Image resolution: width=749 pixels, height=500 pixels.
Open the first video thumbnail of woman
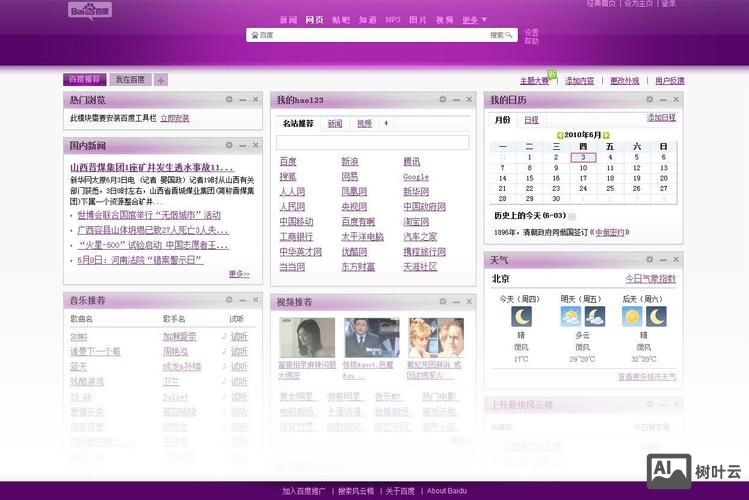pyautogui.click(x=307, y=338)
